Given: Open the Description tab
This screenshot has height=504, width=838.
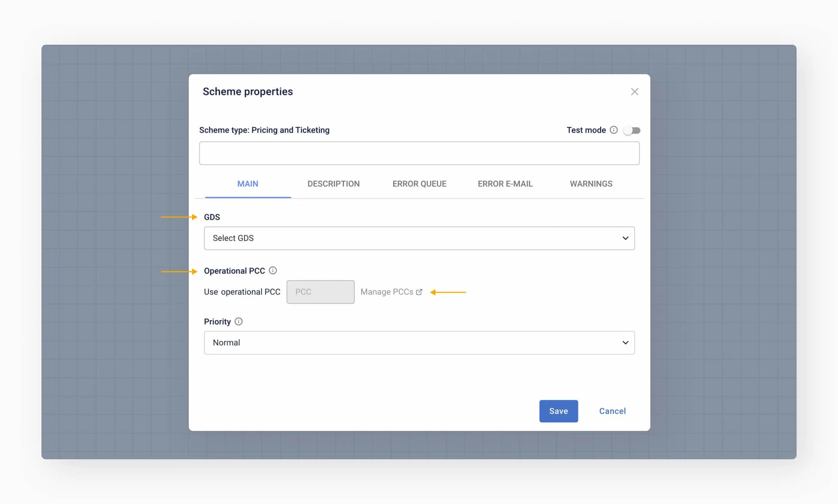Looking at the screenshot, I should 334,184.
